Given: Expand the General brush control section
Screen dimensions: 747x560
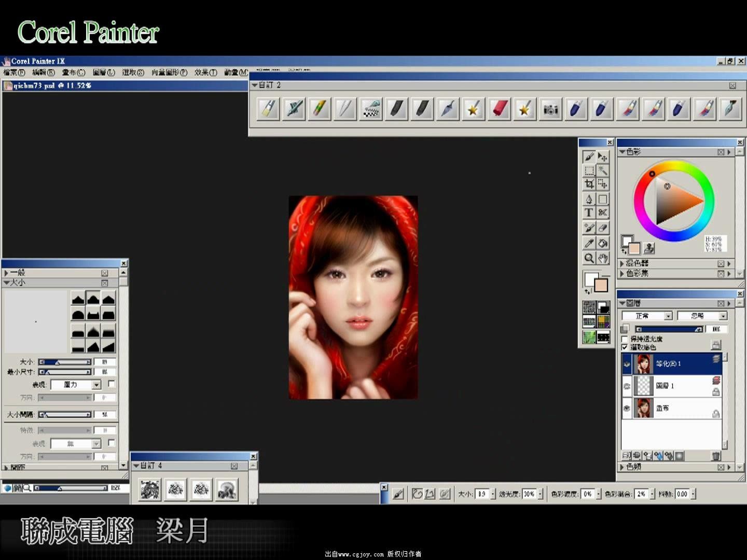Looking at the screenshot, I should [x=6, y=273].
